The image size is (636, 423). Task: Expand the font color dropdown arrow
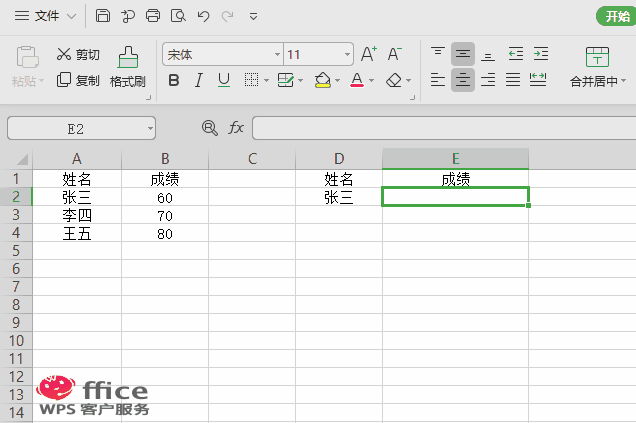point(371,80)
